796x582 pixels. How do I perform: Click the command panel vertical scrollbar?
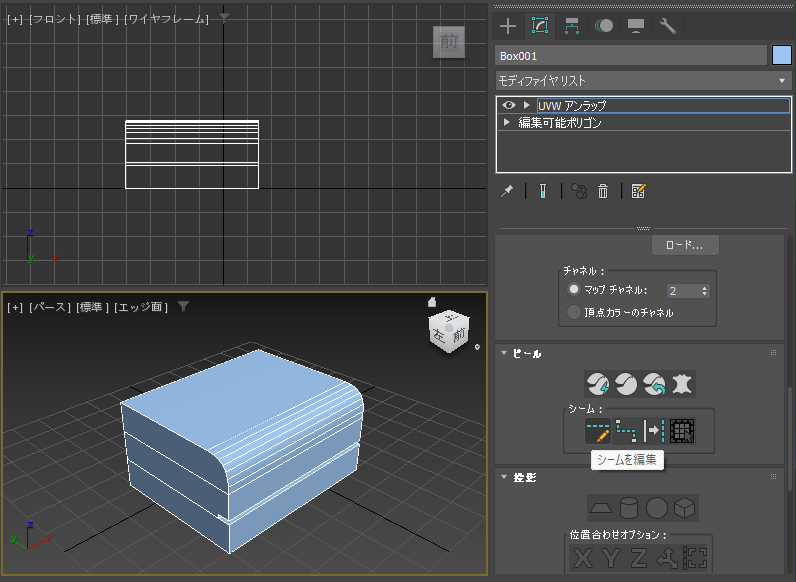[789, 439]
